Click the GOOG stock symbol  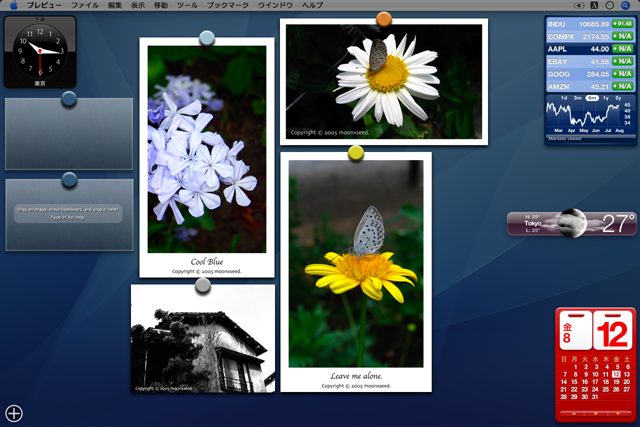(x=558, y=74)
